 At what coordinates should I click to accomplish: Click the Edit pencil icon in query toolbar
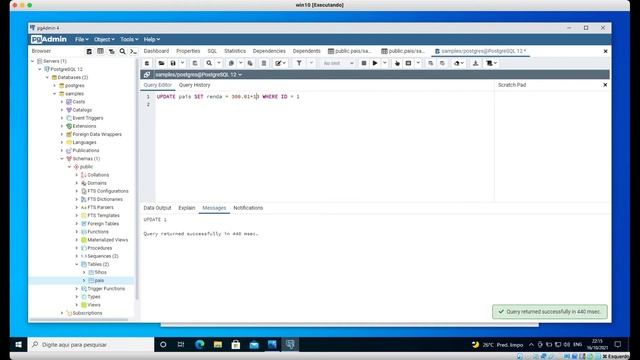pyautogui.click(x=278, y=63)
